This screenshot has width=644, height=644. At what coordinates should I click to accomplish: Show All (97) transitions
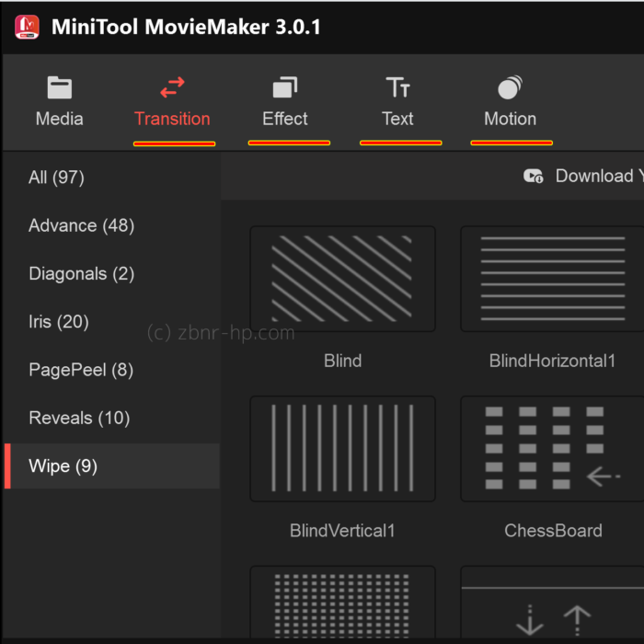111,177
